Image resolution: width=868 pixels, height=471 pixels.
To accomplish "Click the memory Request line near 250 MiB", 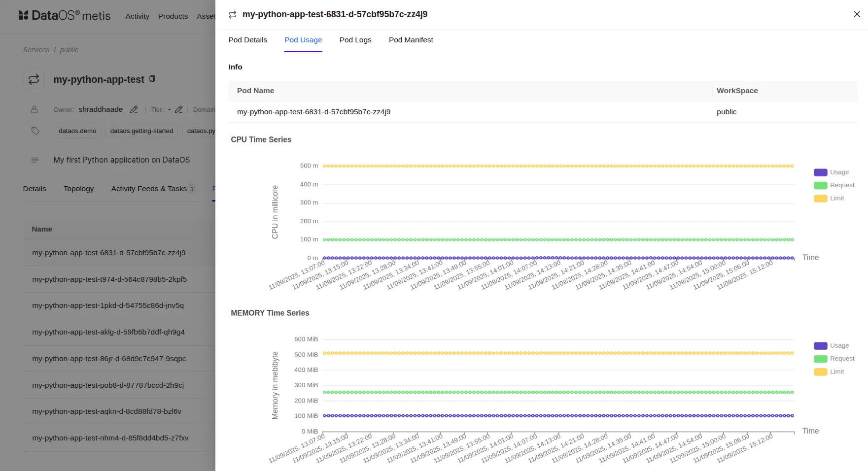I will (558, 392).
